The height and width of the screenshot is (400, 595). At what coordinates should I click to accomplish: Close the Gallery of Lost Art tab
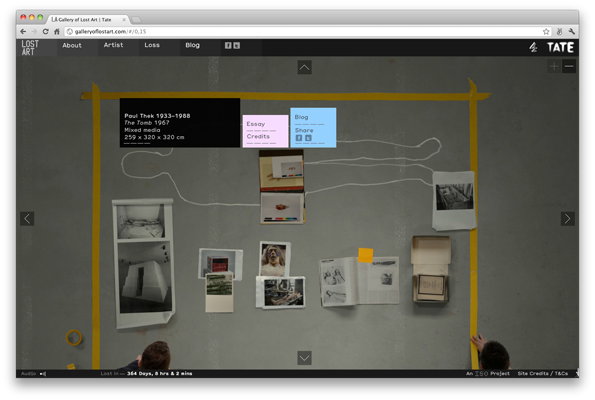click(124, 19)
